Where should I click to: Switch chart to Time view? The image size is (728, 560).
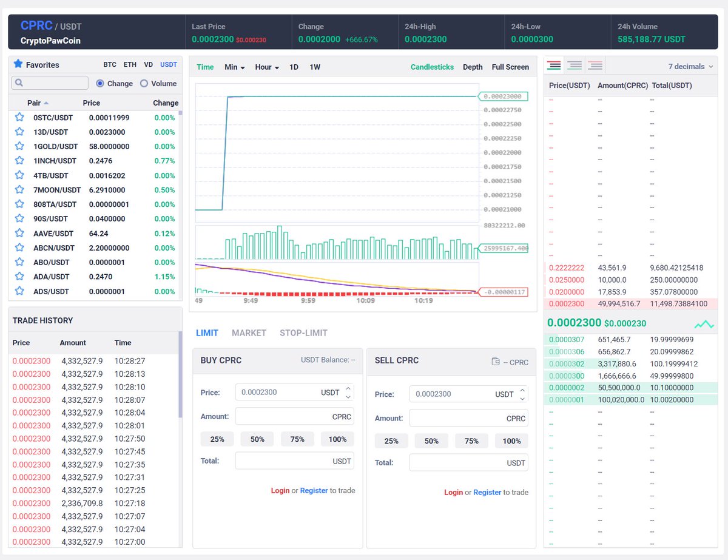coord(205,67)
